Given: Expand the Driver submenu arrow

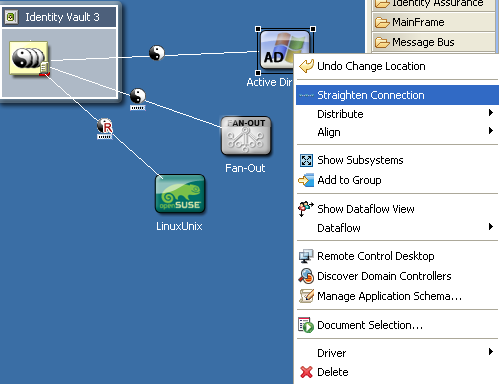Looking at the screenshot, I should [491, 352].
